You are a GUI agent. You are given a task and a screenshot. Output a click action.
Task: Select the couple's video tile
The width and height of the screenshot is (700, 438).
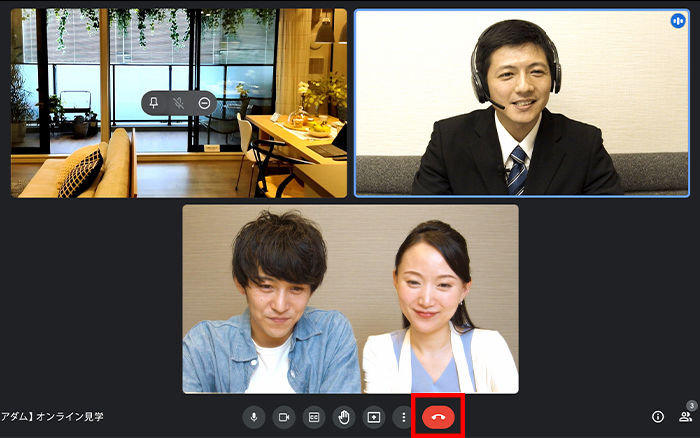(x=350, y=299)
